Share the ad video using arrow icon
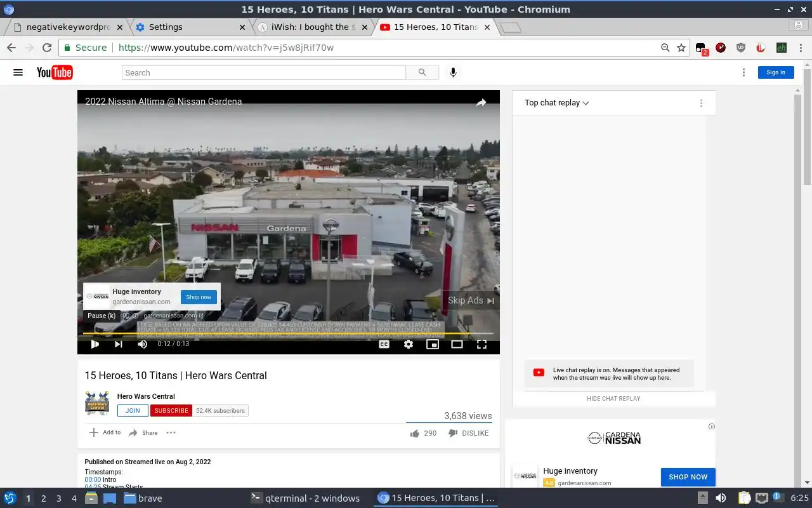This screenshot has width=812, height=508. [x=481, y=102]
